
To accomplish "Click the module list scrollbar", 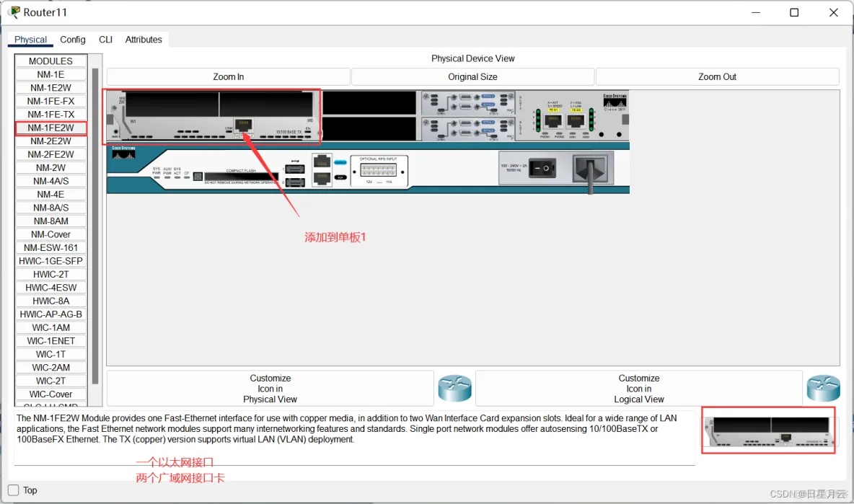I will (x=95, y=226).
